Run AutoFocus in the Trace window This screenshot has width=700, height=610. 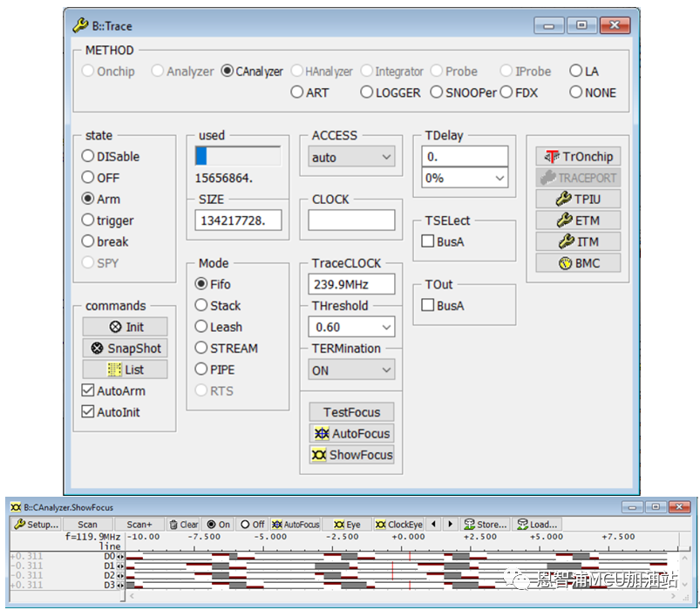click(x=352, y=433)
